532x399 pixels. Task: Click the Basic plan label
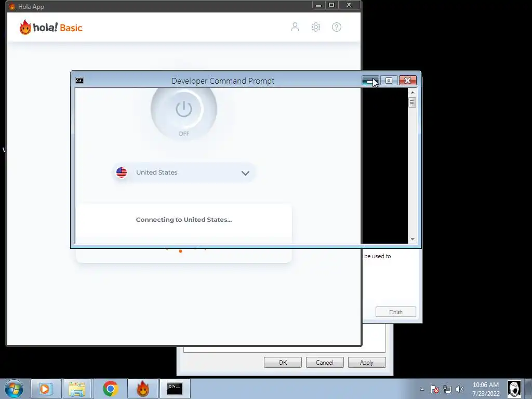pos(71,28)
